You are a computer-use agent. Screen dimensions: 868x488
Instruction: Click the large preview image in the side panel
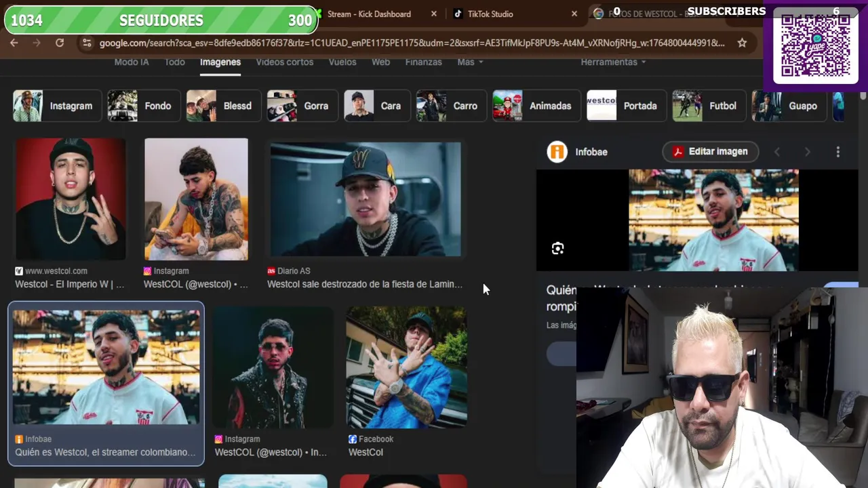pos(713,220)
